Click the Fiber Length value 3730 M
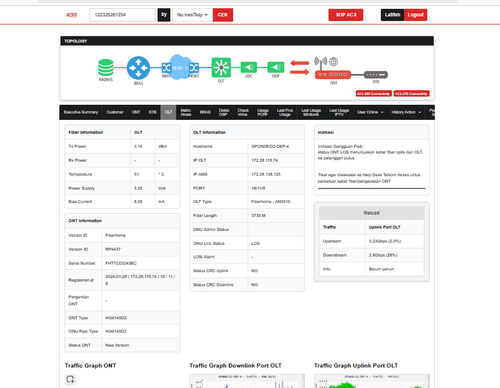 point(258,216)
